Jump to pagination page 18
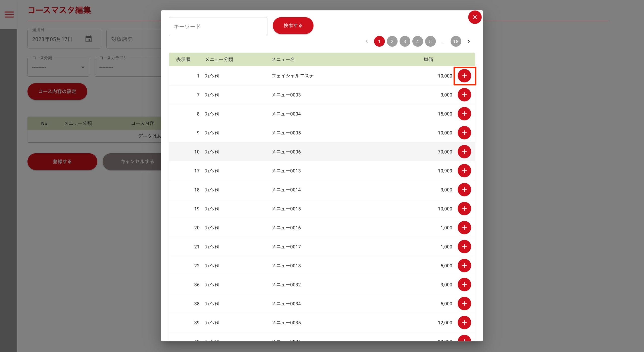Image resolution: width=644 pixels, height=352 pixels. pyautogui.click(x=455, y=41)
